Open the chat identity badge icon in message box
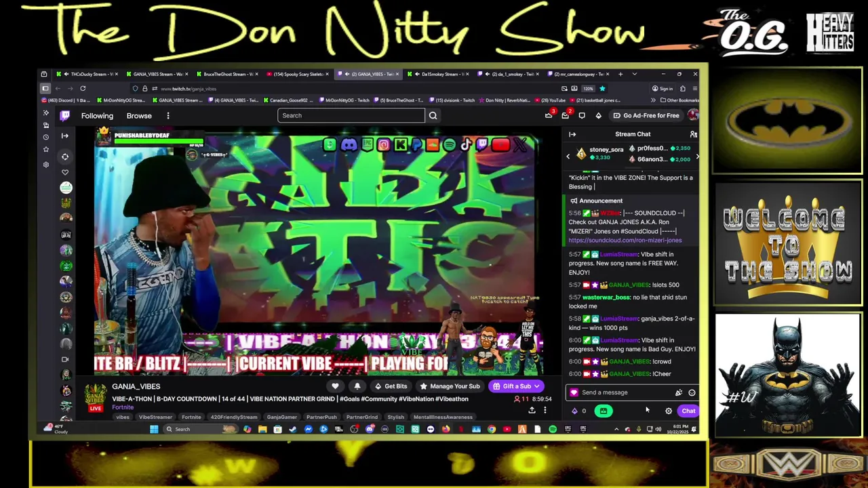868x488 pixels. [574, 392]
